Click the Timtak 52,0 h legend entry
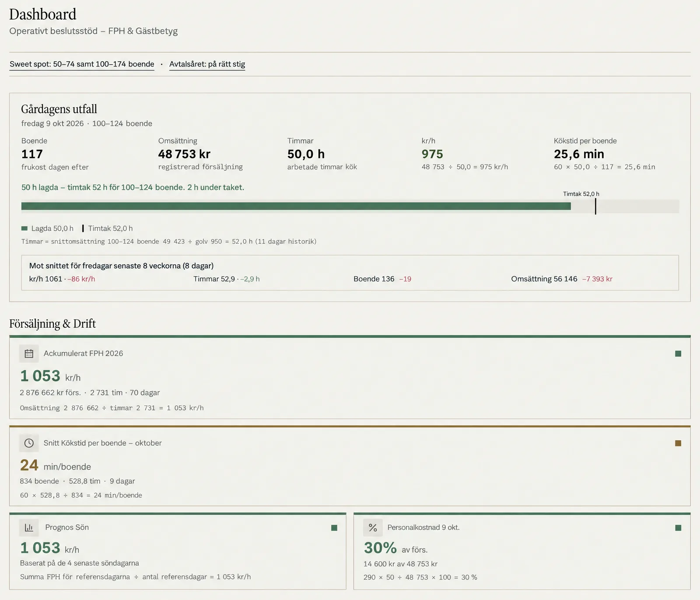 (x=108, y=228)
